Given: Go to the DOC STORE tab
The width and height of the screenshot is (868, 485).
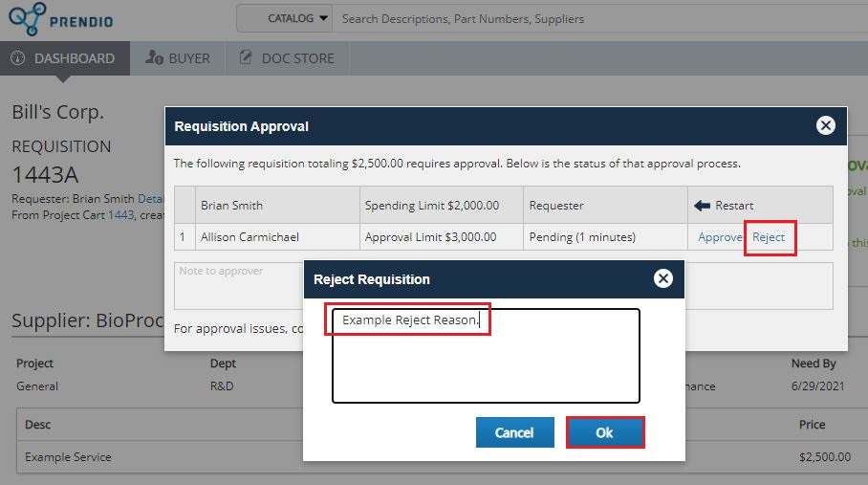Looking at the screenshot, I should pos(287,58).
